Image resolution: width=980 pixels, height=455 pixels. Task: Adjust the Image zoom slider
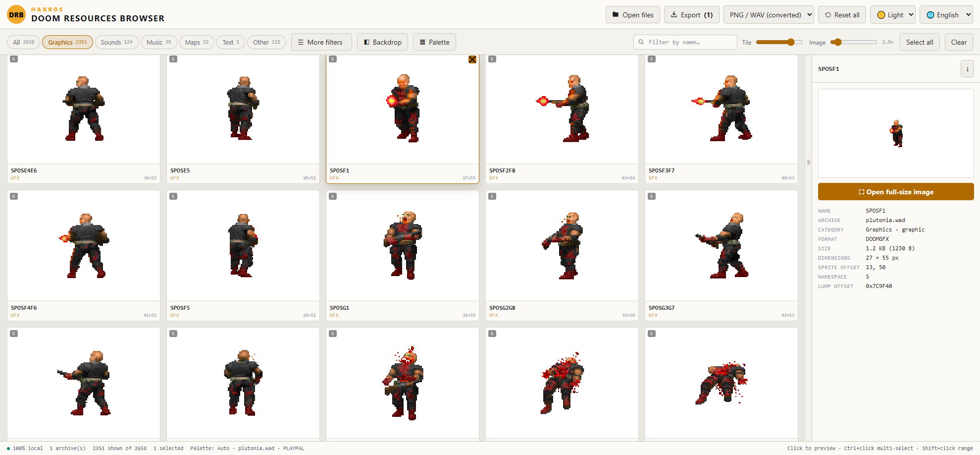point(854,42)
